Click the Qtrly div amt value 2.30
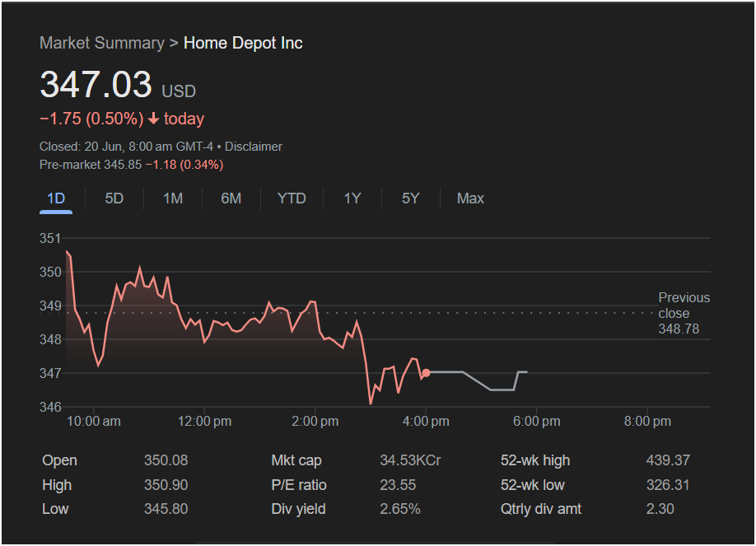The width and height of the screenshot is (756, 546). click(x=660, y=509)
